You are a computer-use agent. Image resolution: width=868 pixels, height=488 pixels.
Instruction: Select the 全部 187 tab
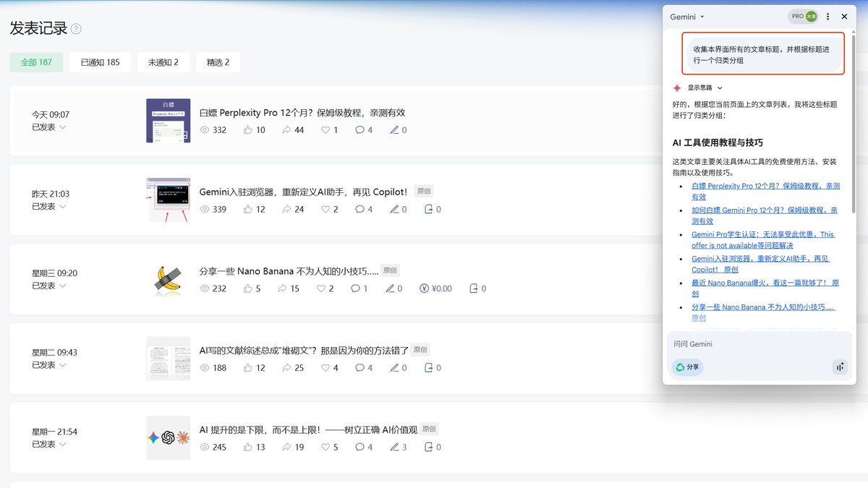(36, 62)
